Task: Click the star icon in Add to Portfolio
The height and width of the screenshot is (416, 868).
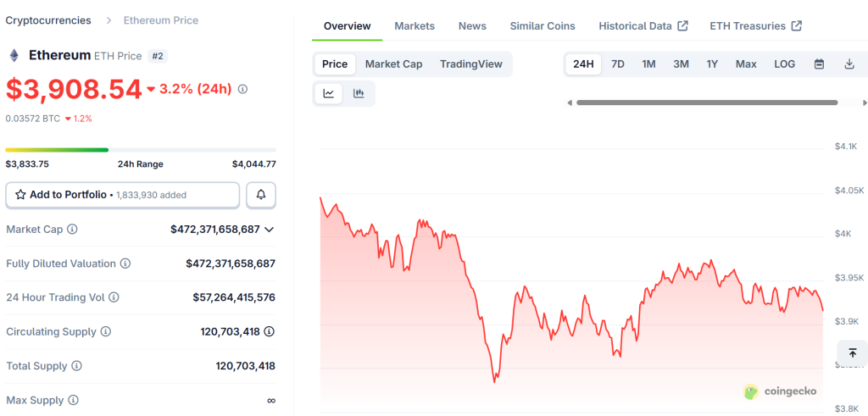Action: (x=20, y=195)
